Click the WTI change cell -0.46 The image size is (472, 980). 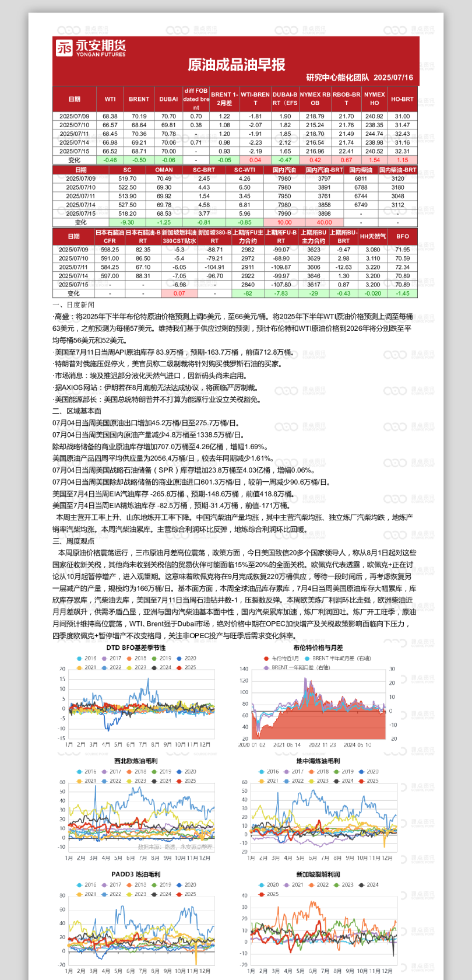pyautogui.click(x=110, y=160)
